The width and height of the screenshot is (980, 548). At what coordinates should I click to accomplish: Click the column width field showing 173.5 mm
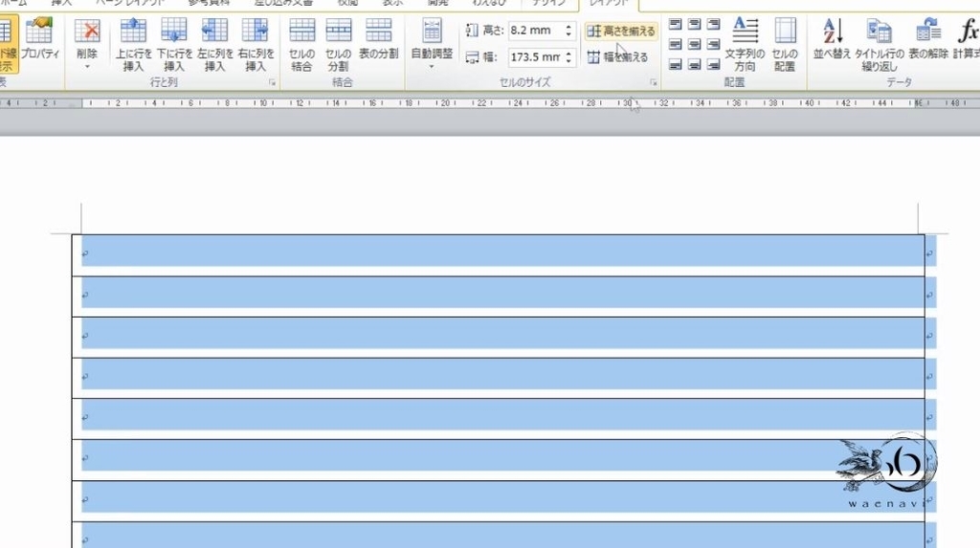point(535,56)
